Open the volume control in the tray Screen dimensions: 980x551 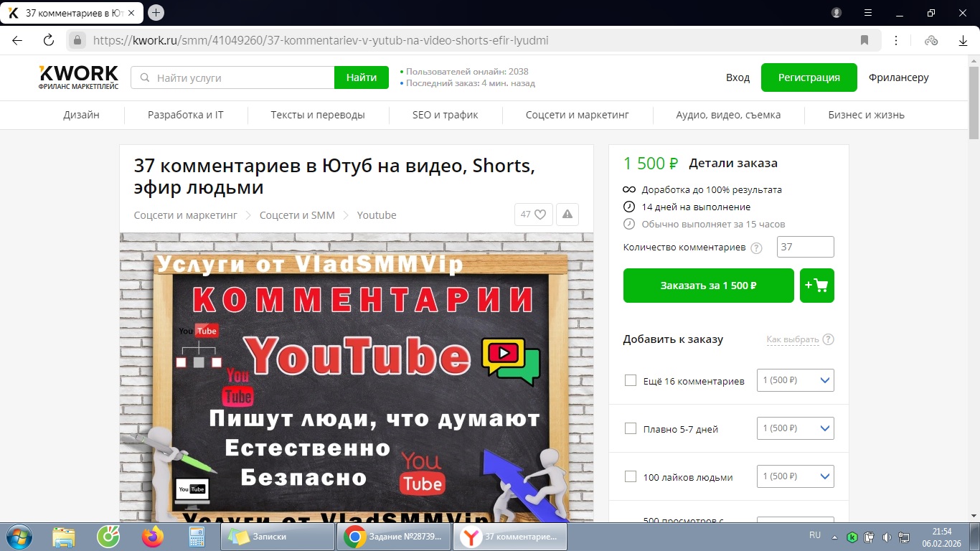click(x=887, y=537)
